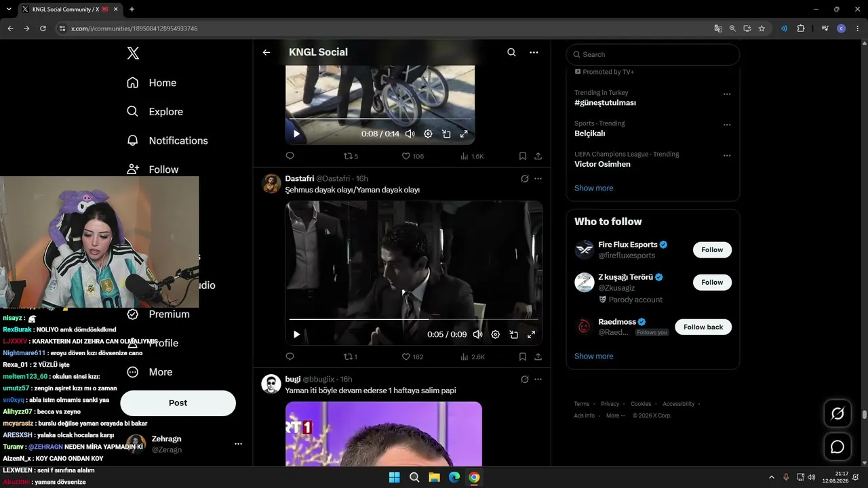Reload the page in Chrome
The image size is (868, 488).
(43, 28)
